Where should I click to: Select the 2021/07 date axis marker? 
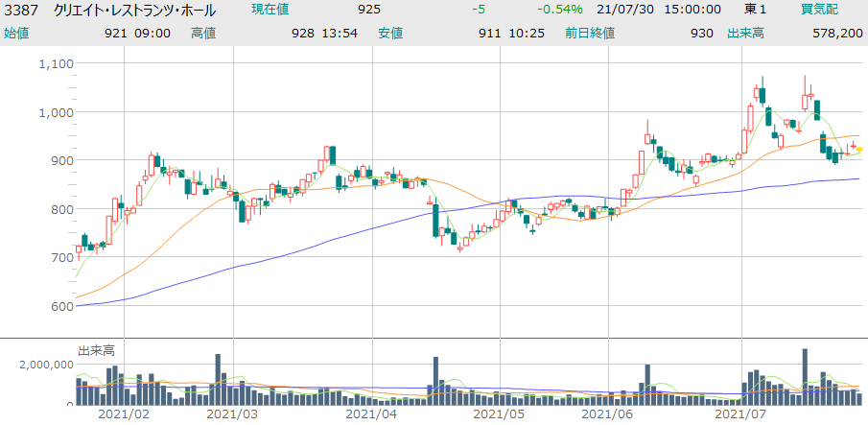[741, 414]
